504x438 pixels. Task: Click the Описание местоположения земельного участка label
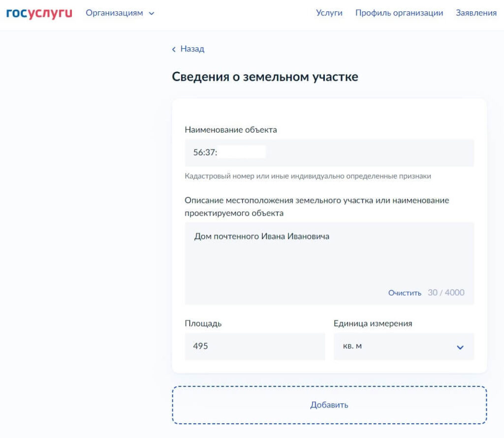pyautogui.click(x=316, y=206)
